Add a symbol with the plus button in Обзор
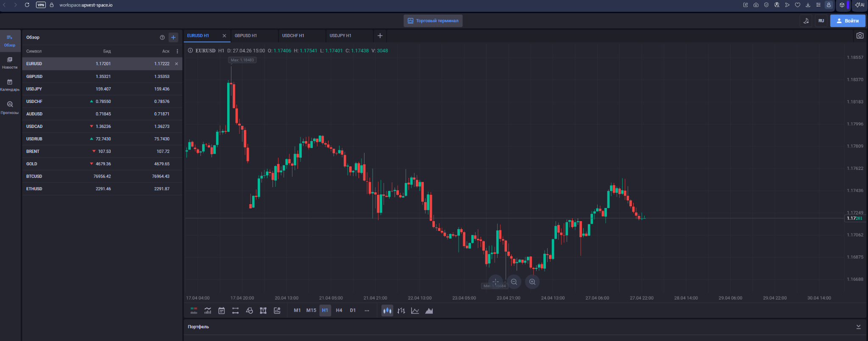This screenshot has height=341, width=868. pos(173,37)
